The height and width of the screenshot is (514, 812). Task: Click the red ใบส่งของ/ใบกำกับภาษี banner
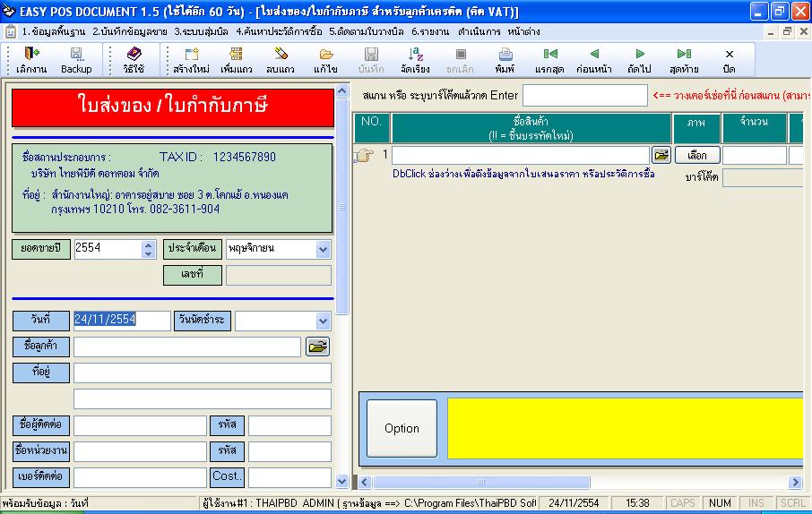173,107
